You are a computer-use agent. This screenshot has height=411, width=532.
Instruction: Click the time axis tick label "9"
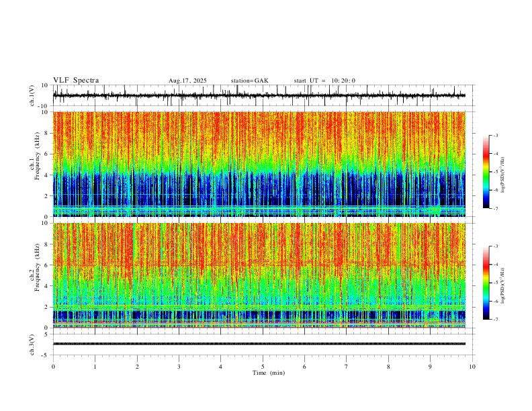tap(430, 367)
